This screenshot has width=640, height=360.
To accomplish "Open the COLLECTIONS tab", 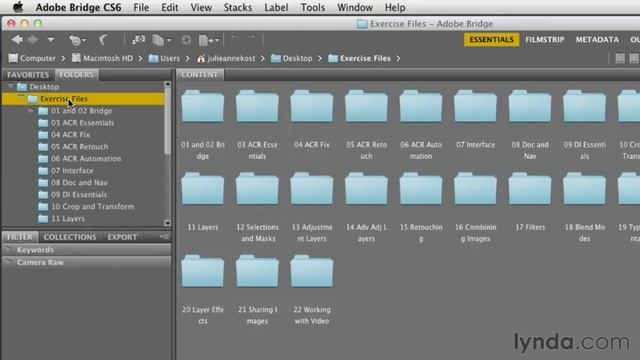I will tap(70, 237).
